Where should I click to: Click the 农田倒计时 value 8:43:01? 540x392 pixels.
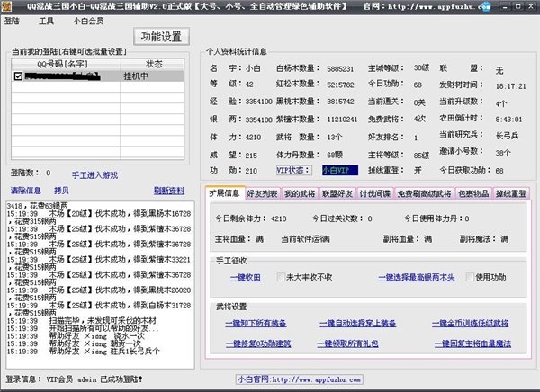[x=509, y=120]
